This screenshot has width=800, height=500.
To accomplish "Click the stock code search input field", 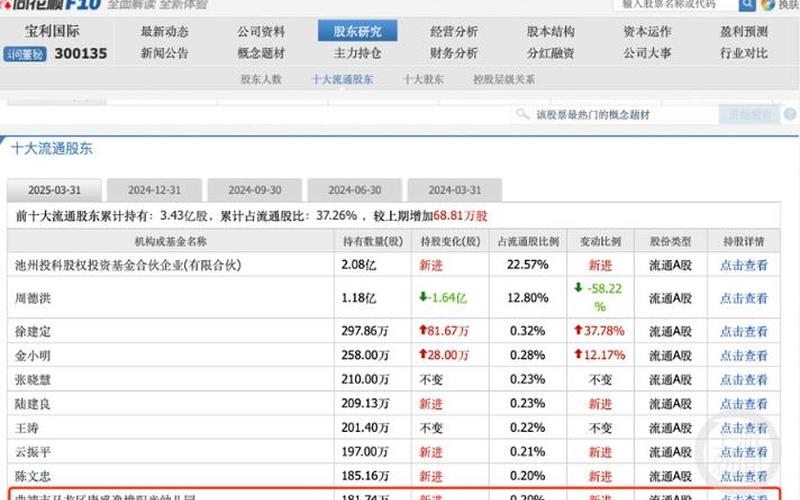I will [x=676, y=5].
